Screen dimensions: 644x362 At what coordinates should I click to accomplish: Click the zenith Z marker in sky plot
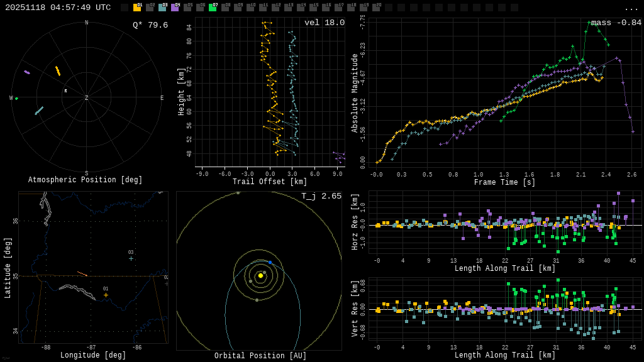click(87, 98)
